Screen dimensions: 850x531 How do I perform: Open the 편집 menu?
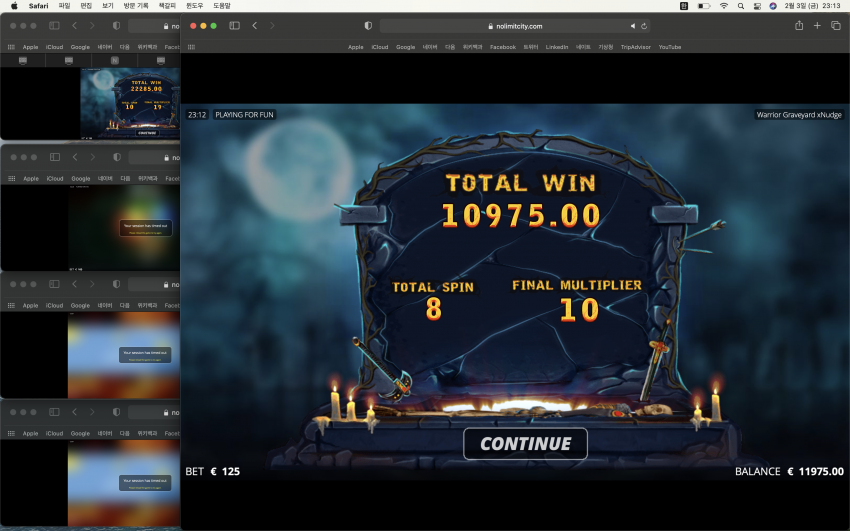86,5
